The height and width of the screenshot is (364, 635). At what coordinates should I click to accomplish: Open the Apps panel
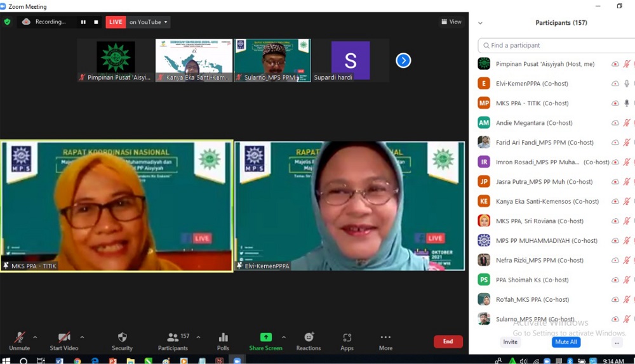coord(347,341)
